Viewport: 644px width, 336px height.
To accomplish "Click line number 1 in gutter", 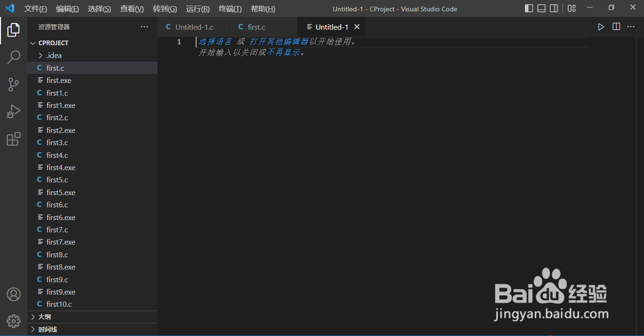I will point(179,42).
